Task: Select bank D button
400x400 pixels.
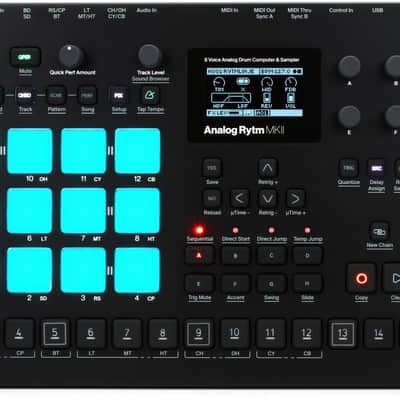Action: pyautogui.click(x=307, y=256)
